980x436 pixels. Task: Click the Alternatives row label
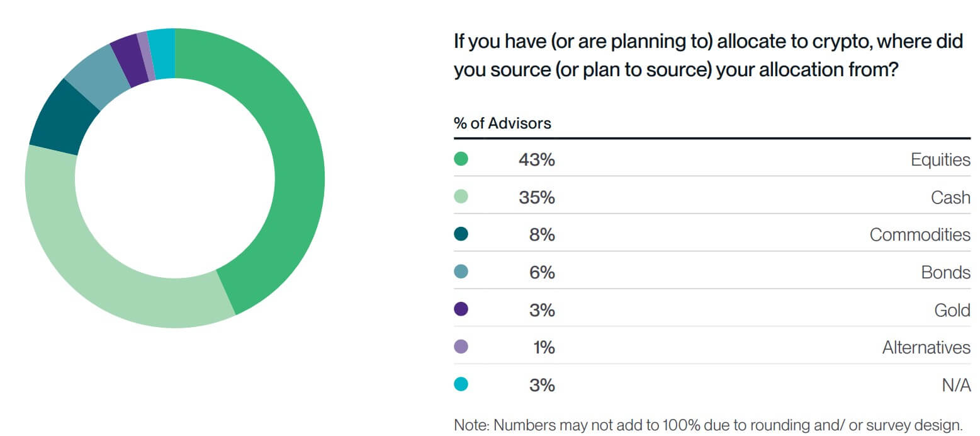(x=926, y=347)
